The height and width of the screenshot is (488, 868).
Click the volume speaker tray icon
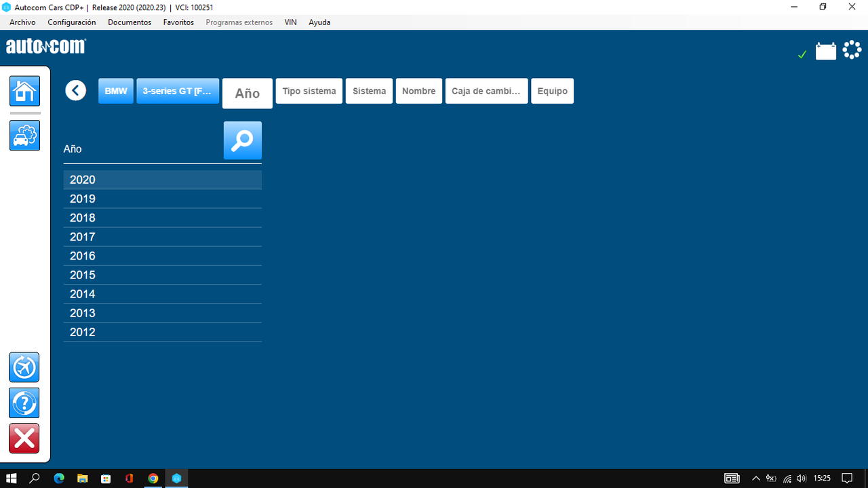[802, 479]
